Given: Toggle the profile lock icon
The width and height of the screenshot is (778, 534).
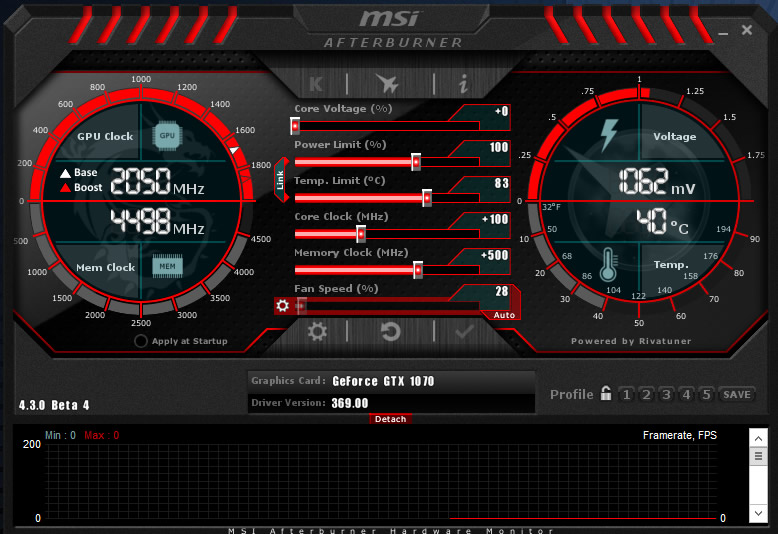Looking at the screenshot, I should click(x=606, y=394).
